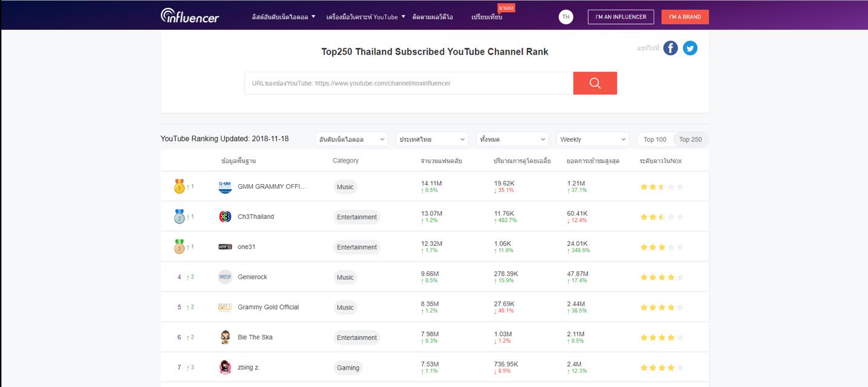Screen dimensions: 868x387
Task: Select the Top 250 toggle
Action: point(690,139)
